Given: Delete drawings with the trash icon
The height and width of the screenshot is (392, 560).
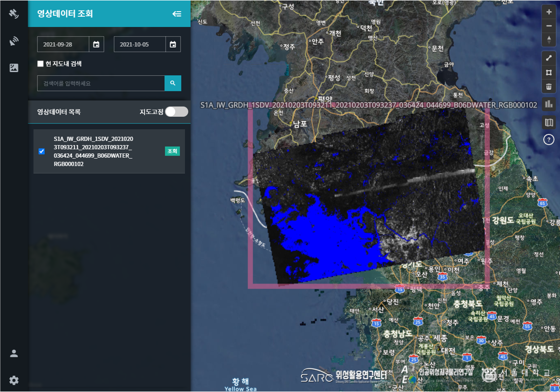Looking at the screenshot, I should pyautogui.click(x=549, y=87).
